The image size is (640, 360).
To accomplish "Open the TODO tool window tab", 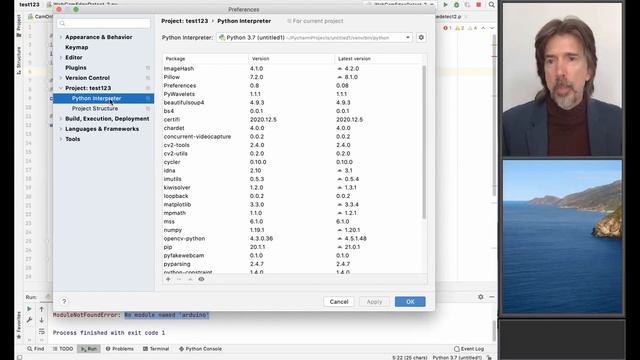I will pos(63,349).
